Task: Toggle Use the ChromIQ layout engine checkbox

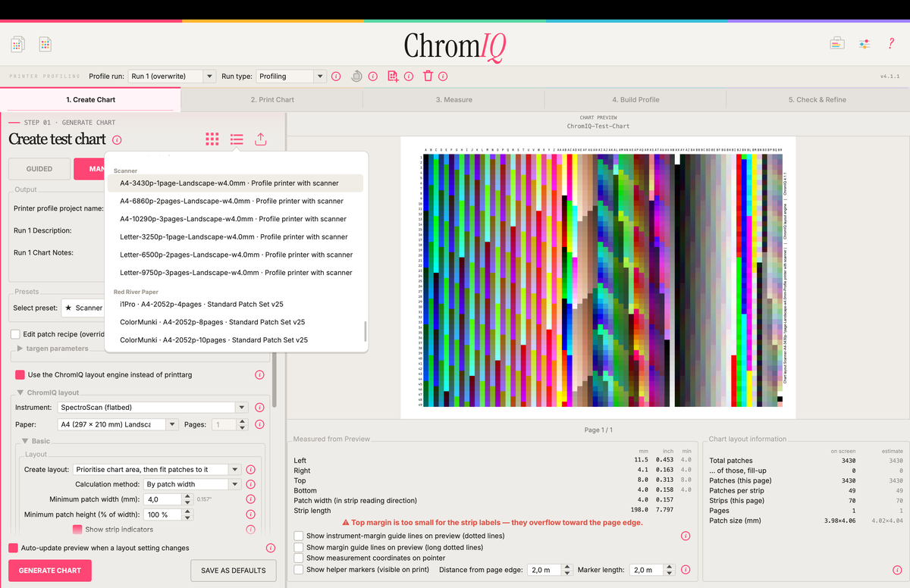Action: pyautogui.click(x=20, y=375)
